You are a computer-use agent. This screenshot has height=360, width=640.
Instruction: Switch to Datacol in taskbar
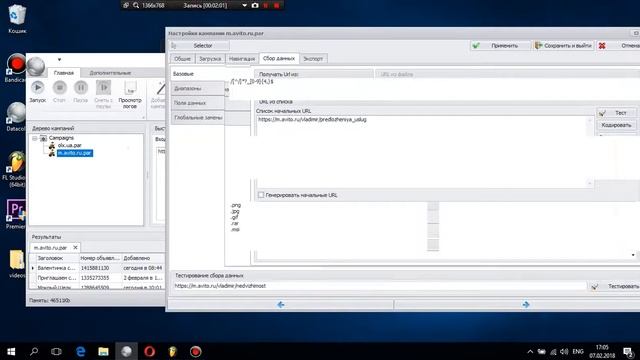tap(127, 351)
